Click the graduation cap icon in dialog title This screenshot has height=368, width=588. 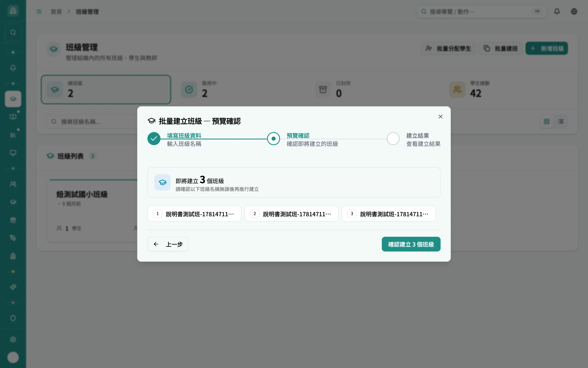151,121
